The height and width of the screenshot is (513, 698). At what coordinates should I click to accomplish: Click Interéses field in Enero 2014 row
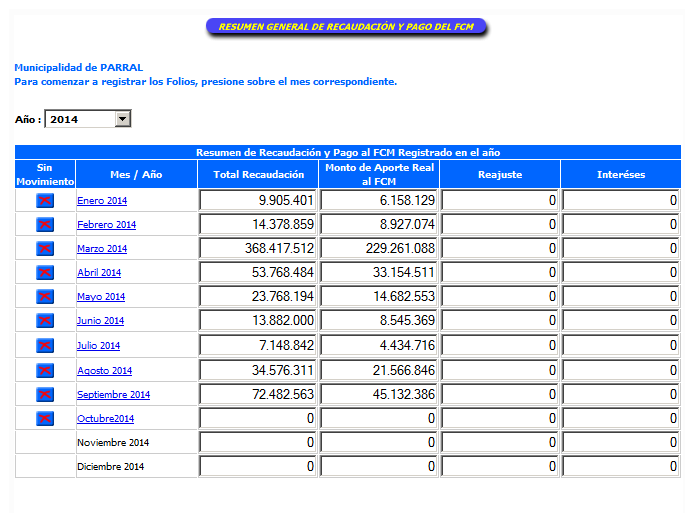tap(621, 200)
